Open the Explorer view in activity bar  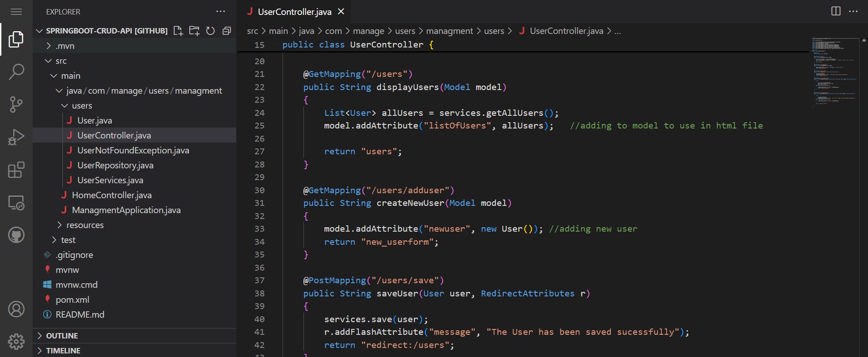point(16,39)
